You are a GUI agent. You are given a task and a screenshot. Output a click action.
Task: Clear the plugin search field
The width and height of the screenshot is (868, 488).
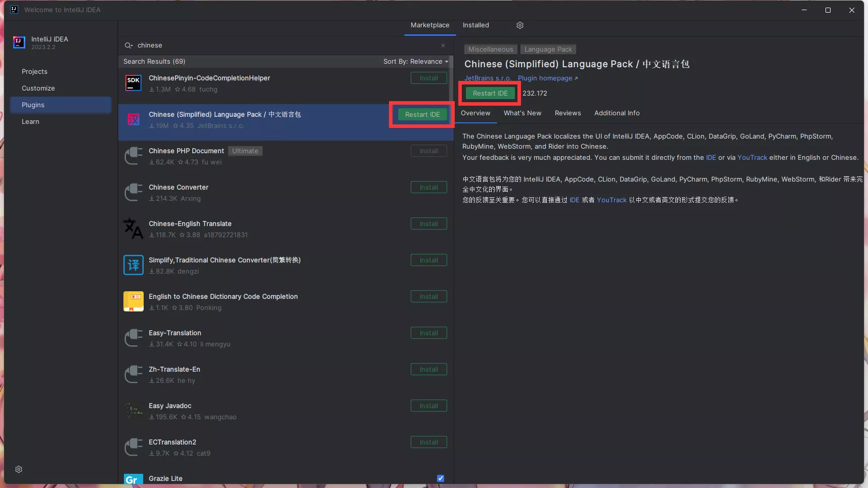click(x=443, y=46)
